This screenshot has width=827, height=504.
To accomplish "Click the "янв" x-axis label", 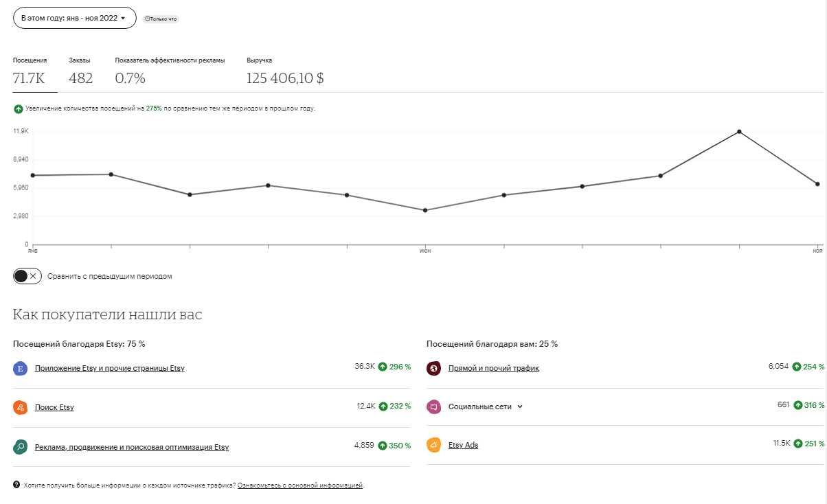I will coord(32,252).
